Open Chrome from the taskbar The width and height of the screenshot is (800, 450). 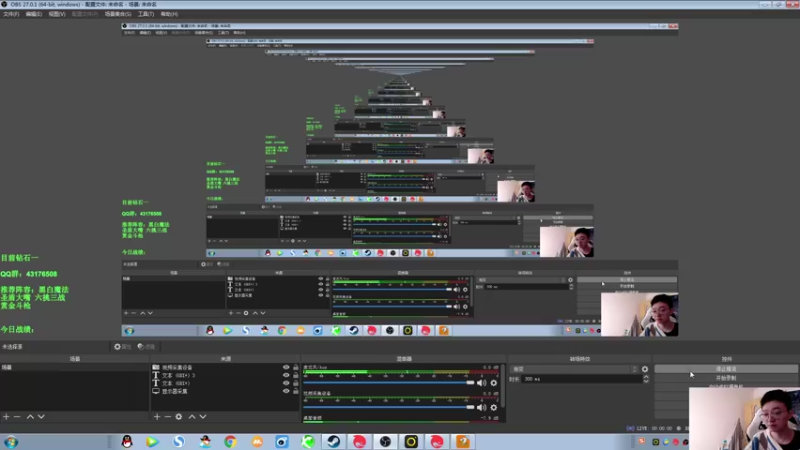(x=230, y=441)
